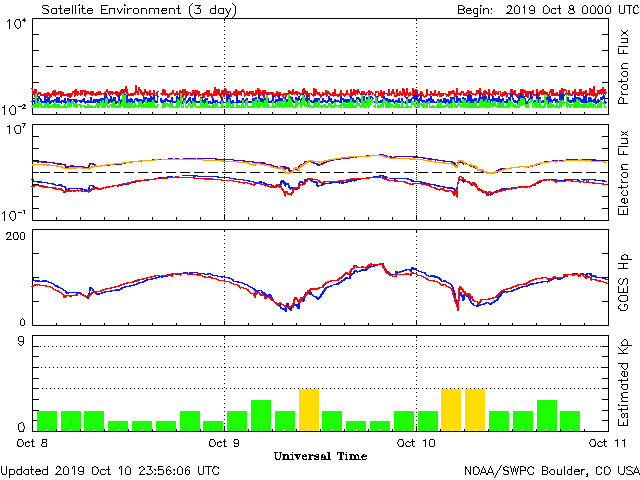Click the electron flux lower scale value 10^-1

pos(14,215)
